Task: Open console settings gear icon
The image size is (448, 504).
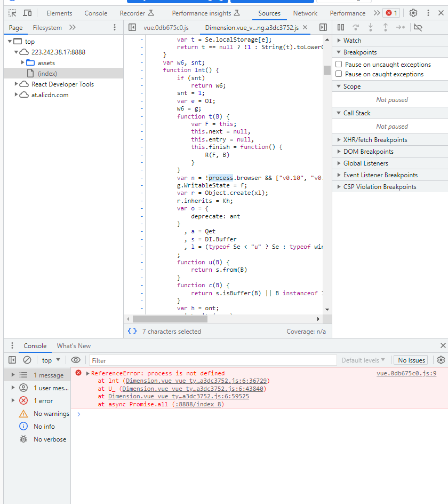Action: coord(441,360)
